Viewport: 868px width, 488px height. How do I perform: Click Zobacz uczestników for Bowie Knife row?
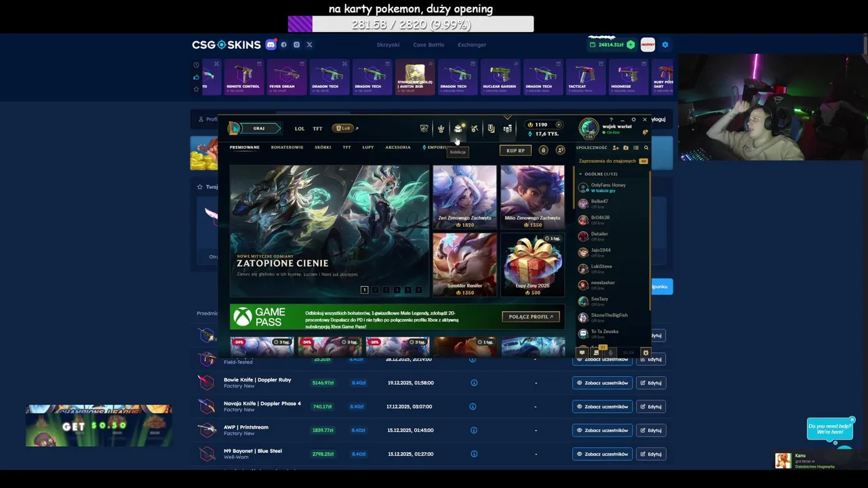(602, 383)
